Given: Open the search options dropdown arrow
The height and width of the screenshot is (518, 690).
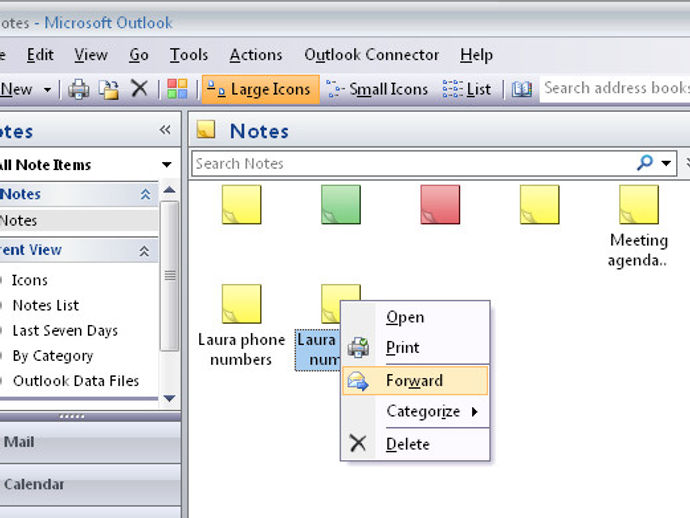Looking at the screenshot, I should pyautogui.click(x=666, y=163).
